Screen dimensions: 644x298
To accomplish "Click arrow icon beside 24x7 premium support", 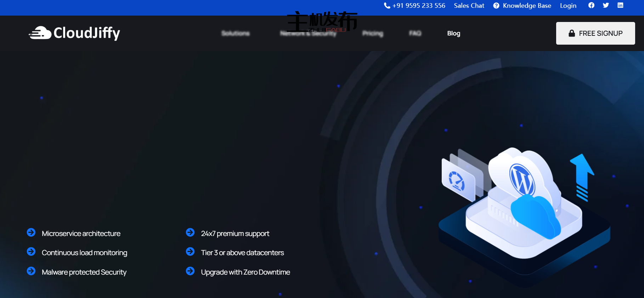I will [190, 232].
